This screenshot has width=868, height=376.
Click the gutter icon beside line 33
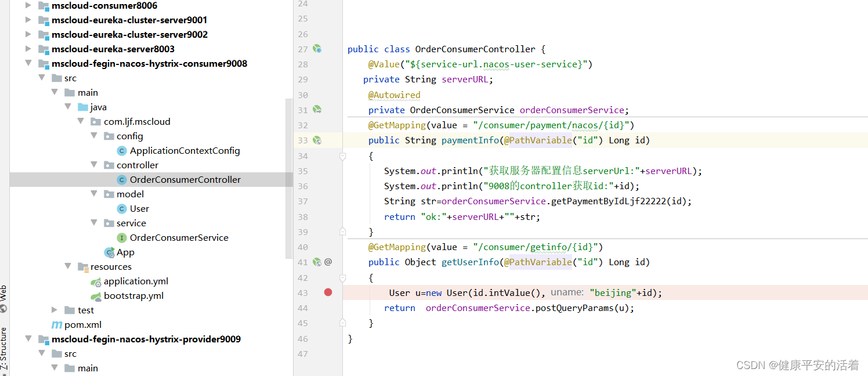(x=317, y=140)
